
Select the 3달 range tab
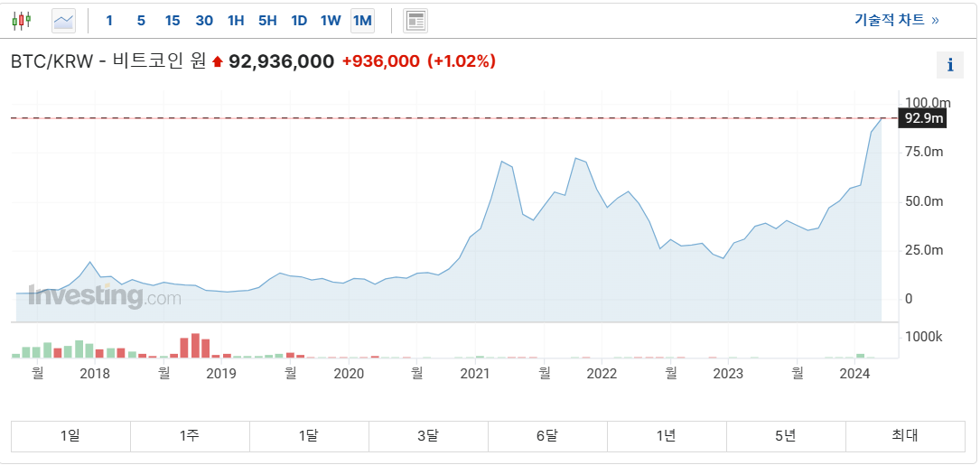(428, 436)
